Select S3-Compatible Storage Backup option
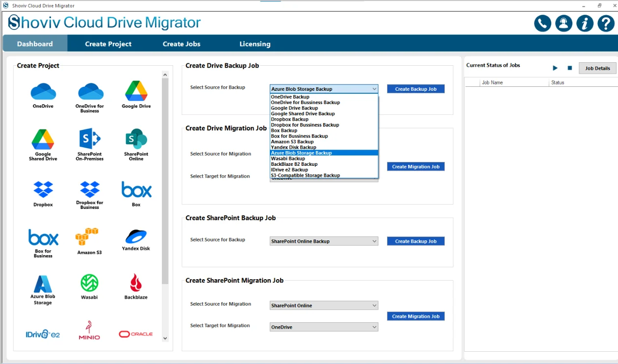This screenshot has height=364, width=618. (x=324, y=175)
